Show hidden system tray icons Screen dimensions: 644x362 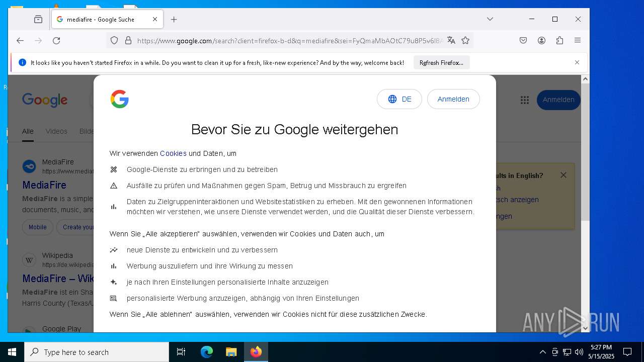pyautogui.click(x=542, y=352)
